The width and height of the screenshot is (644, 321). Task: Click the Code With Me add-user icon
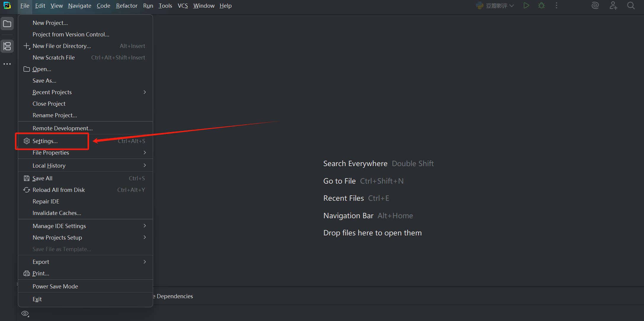613,6
